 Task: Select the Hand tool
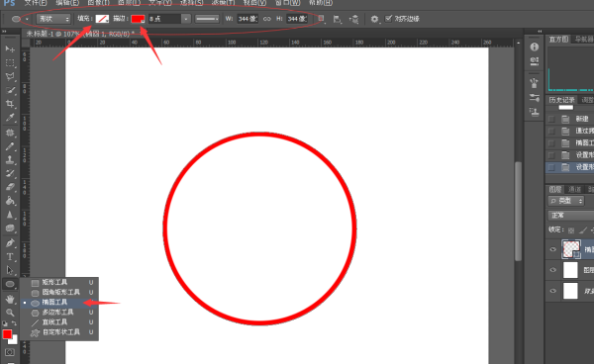[10, 299]
